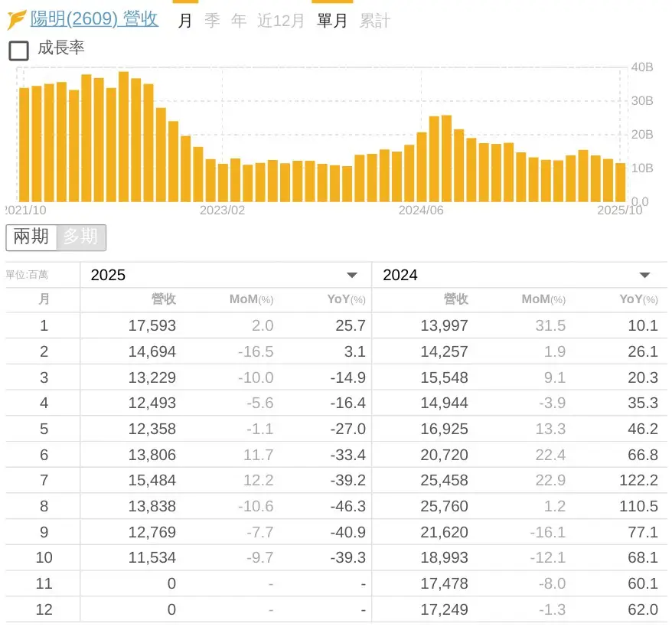The width and height of the screenshot is (672, 627).
Task: Select the 近12月 tab
Action: 280,21
